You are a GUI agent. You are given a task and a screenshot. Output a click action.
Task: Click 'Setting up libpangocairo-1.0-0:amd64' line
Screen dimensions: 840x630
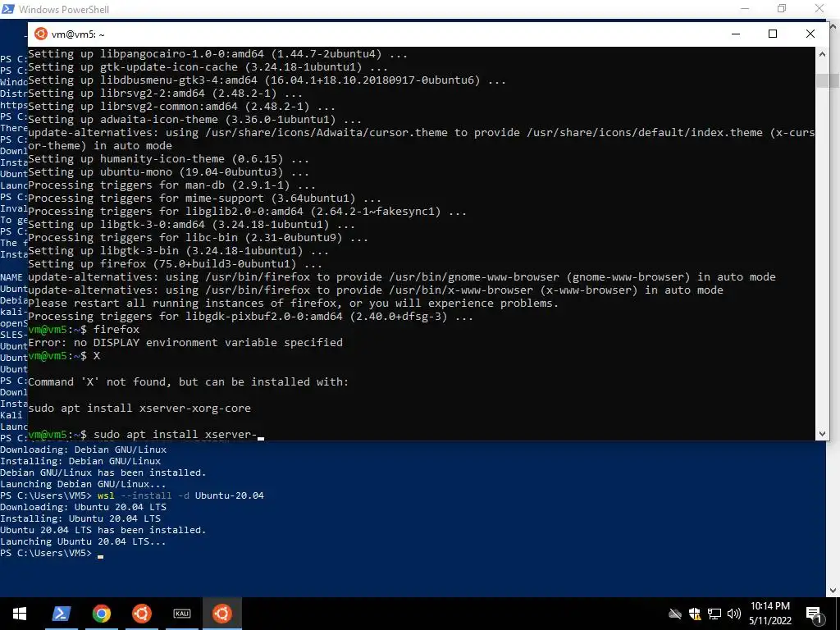pos(217,54)
